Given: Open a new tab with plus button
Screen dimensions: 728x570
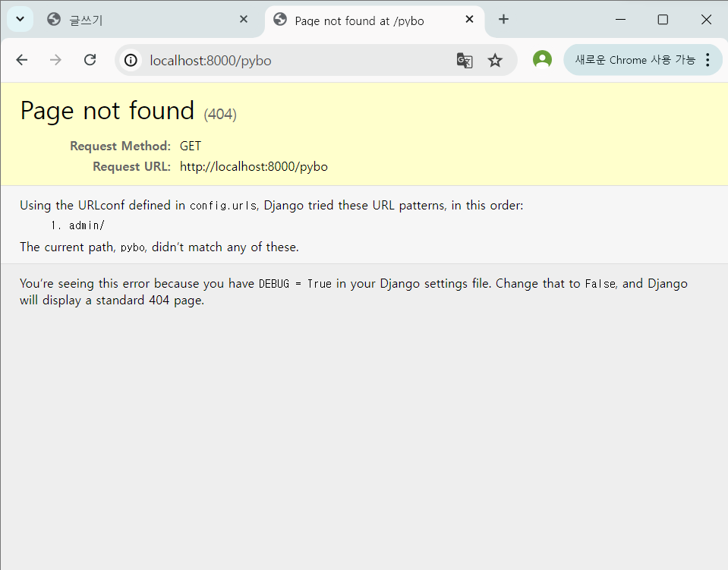Looking at the screenshot, I should coord(503,19).
